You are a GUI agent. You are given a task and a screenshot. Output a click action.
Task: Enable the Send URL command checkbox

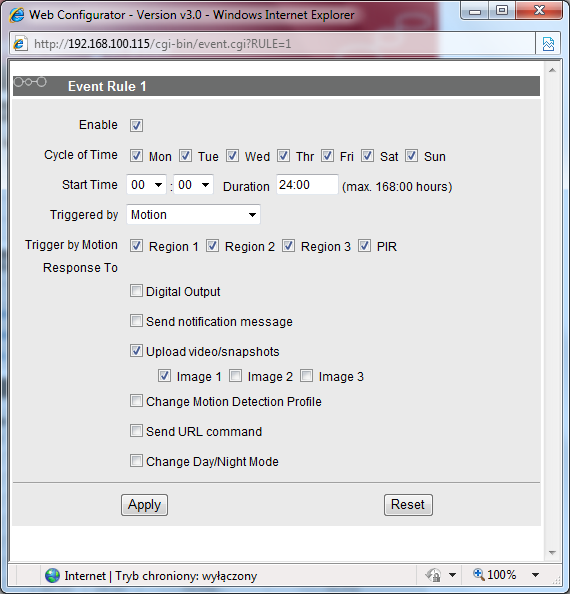[x=136, y=431]
